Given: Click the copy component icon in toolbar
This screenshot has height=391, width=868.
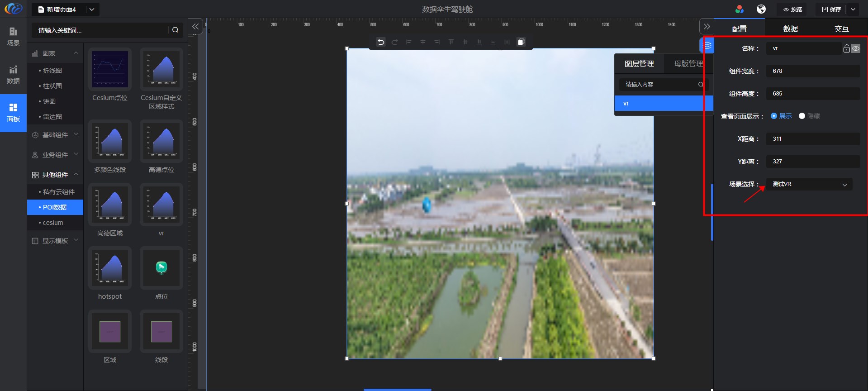Looking at the screenshot, I should tap(521, 42).
